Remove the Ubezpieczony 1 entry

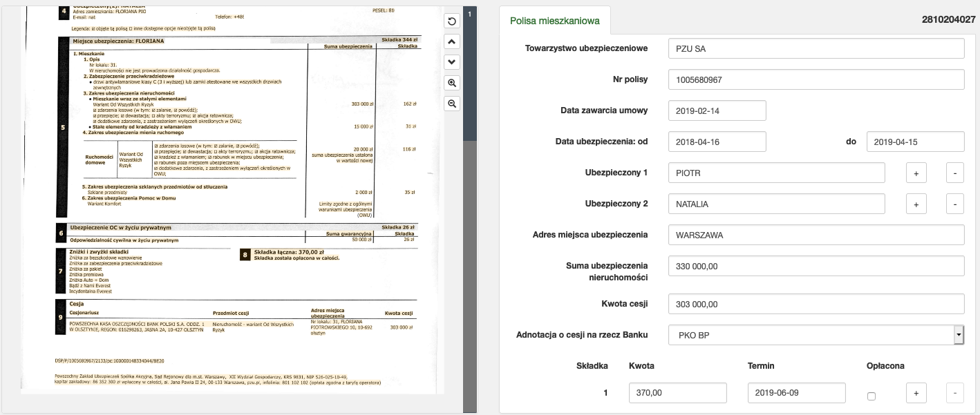(954, 173)
